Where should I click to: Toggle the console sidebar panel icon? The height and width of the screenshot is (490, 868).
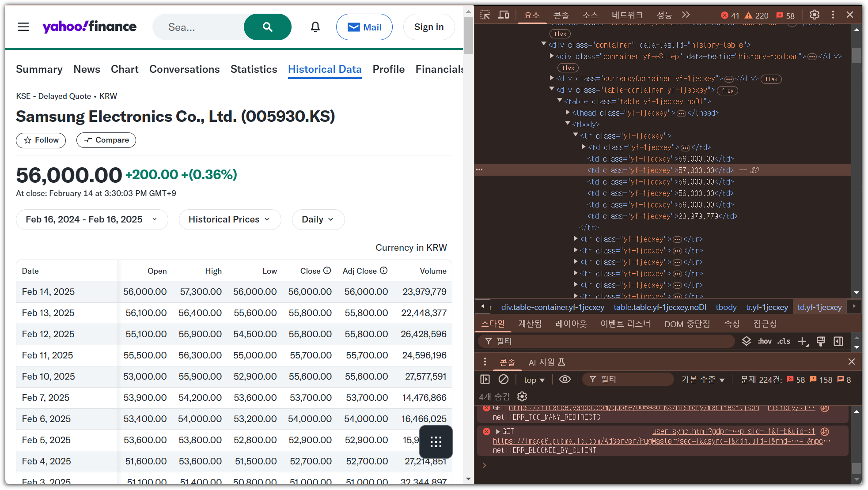[485, 380]
